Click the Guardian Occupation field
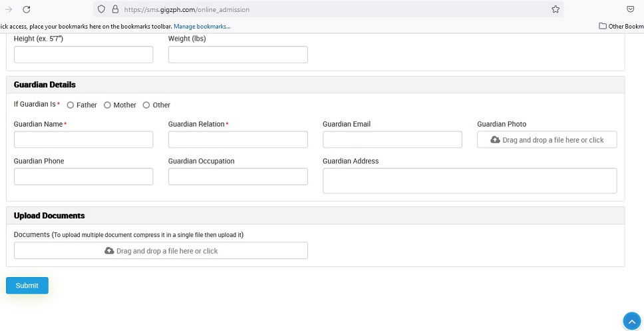Viewport: 644px width, 331px height. 238,176
